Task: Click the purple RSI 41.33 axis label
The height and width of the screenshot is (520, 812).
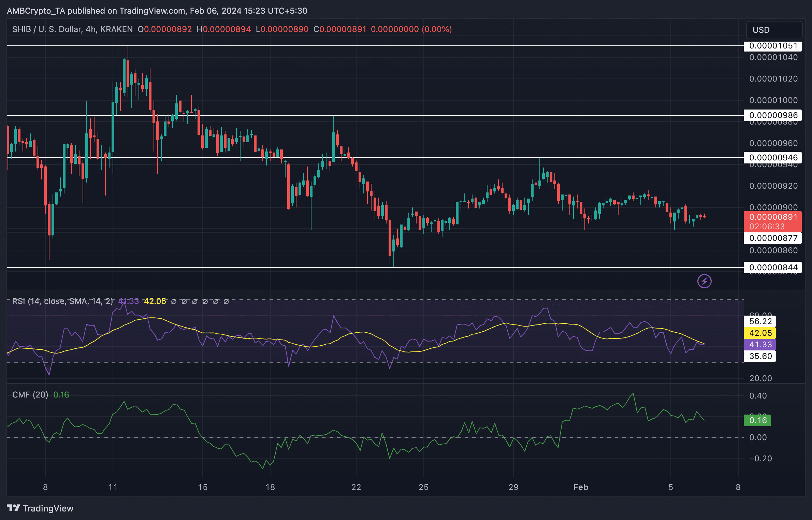Action: click(x=760, y=345)
